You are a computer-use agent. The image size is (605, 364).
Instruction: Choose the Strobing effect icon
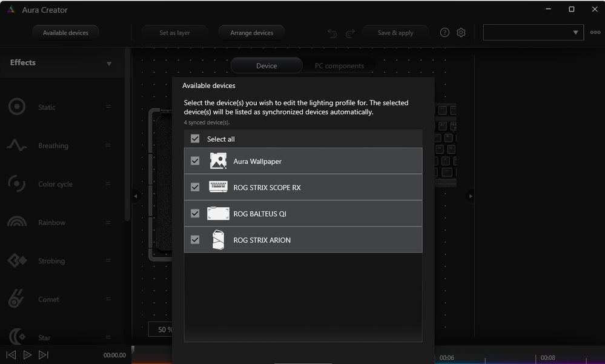pyautogui.click(x=17, y=260)
